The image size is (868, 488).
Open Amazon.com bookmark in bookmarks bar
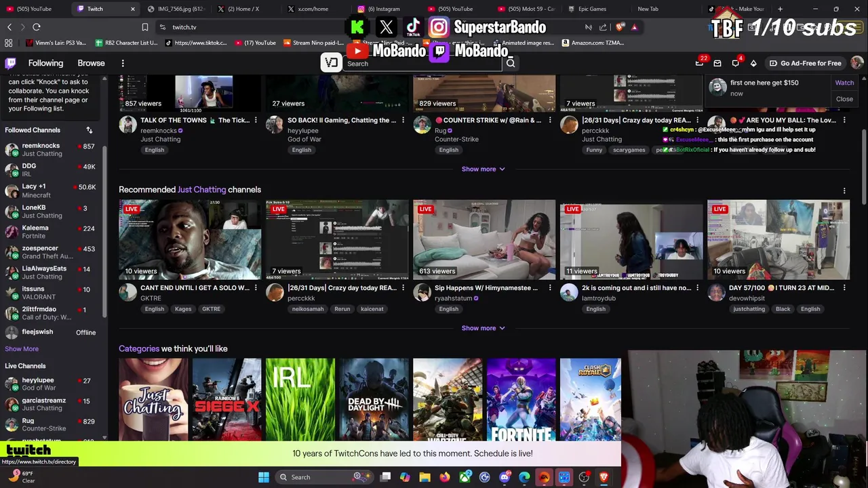[x=593, y=43]
